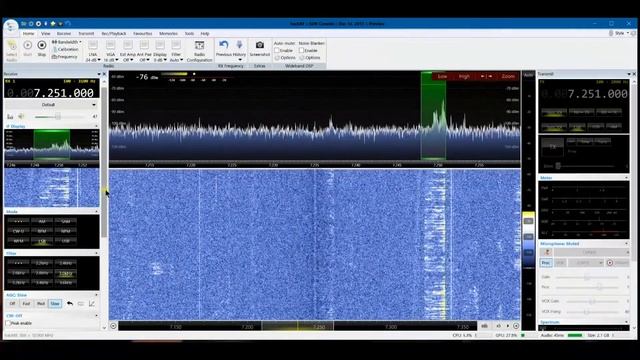Click the Filter icon in ribbon
This screenshot has height=360, width=640.
(x=176, y=45)
